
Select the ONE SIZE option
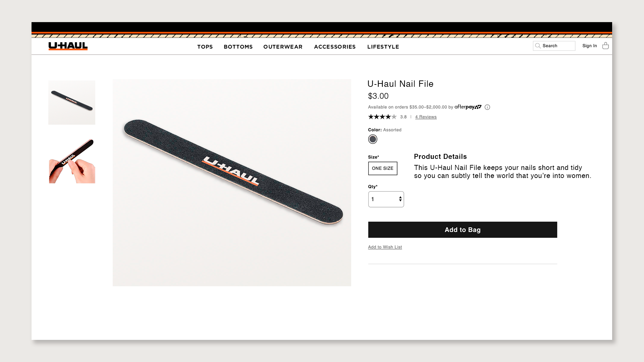point(383,168)
